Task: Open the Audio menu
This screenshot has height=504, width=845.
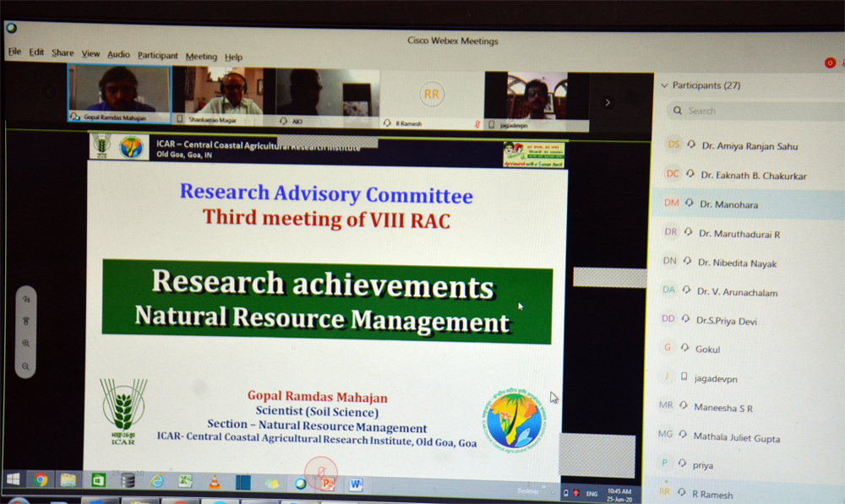Action: (118, 54)
